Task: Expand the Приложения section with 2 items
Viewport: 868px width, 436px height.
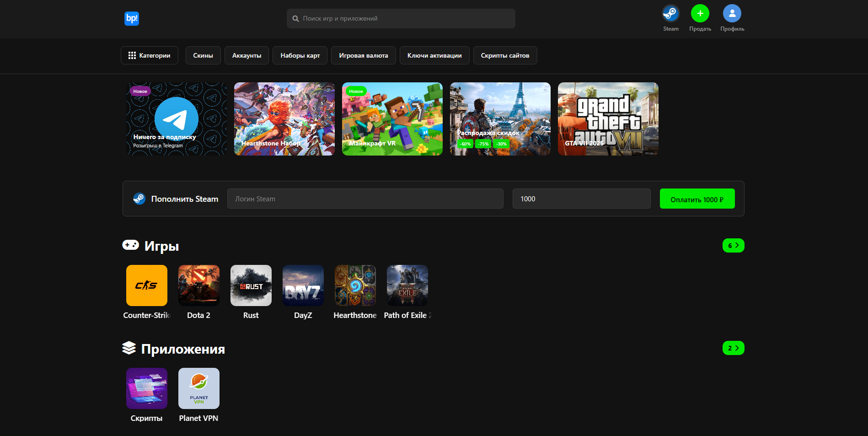Action: (733, 348)
